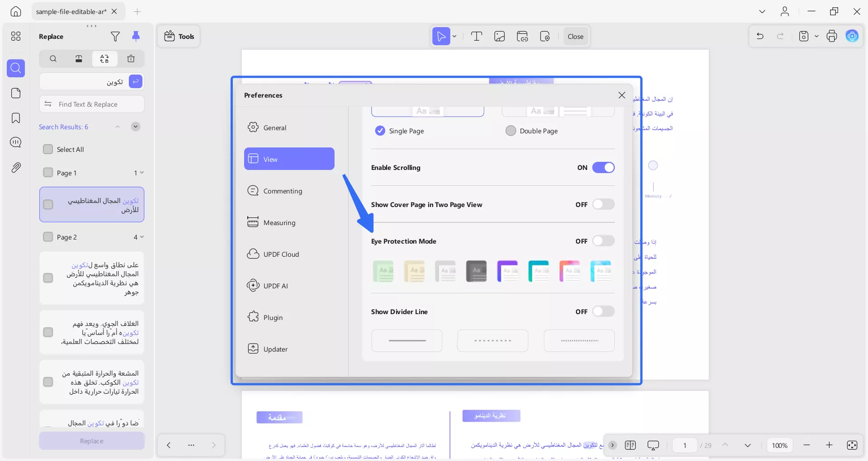Collapse the Page 2 results chevron

(x=142, y=237)
